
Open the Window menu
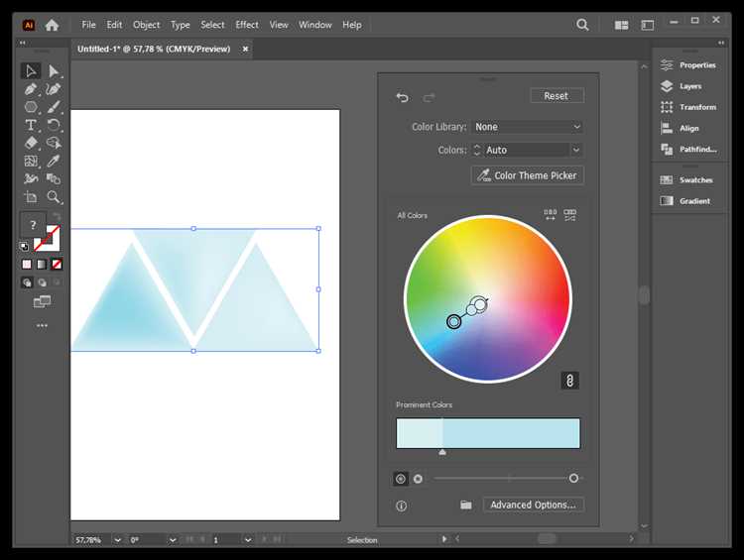click(x=315, y=25)
